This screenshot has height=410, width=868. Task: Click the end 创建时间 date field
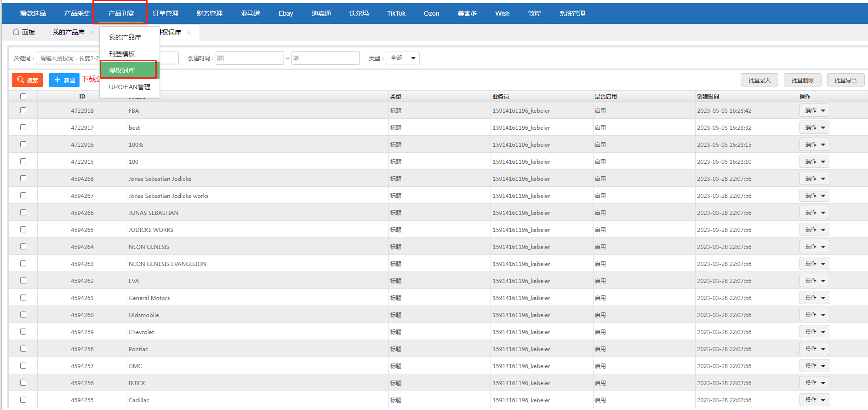pos(325,58)
